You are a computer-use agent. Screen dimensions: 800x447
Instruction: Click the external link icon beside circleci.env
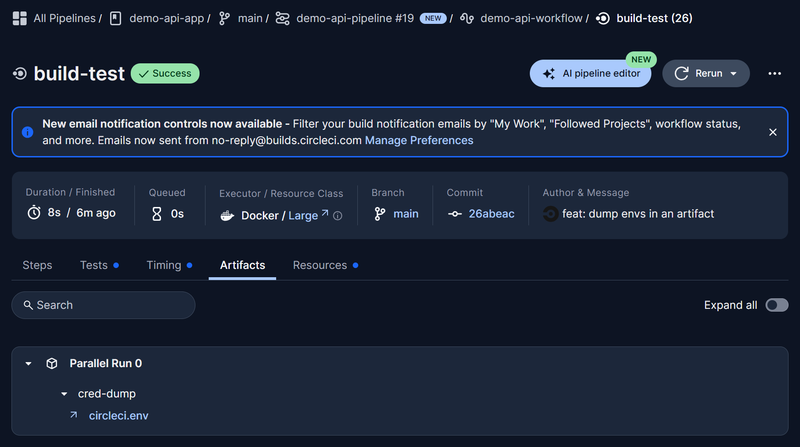tap(73, 415)
